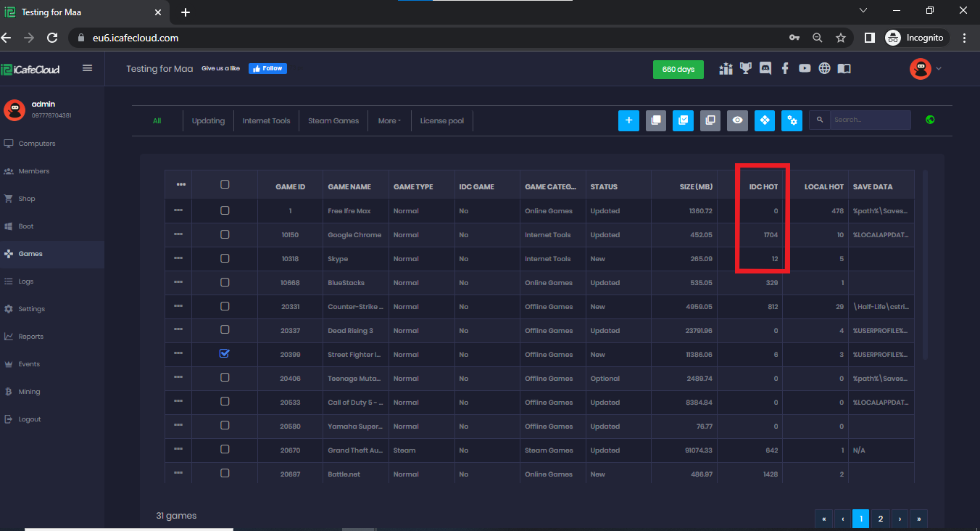Uncheck the Street Fighter row checkbox
980x531 pixels.
[225, 354]
